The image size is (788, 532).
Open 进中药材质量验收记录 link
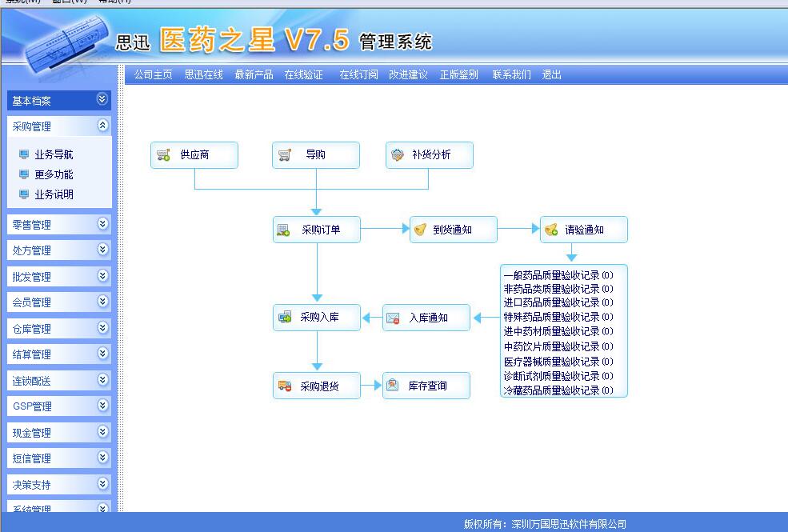(x=558, y=331)
